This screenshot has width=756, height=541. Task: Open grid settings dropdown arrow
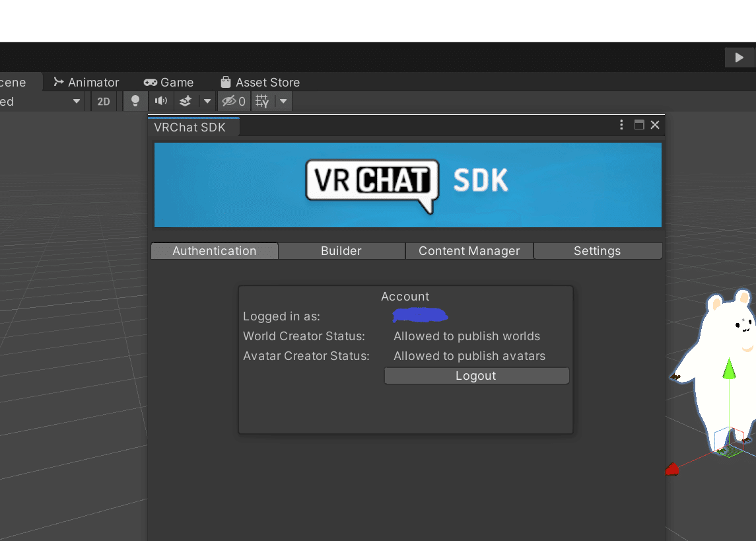[x=283, y=101]
